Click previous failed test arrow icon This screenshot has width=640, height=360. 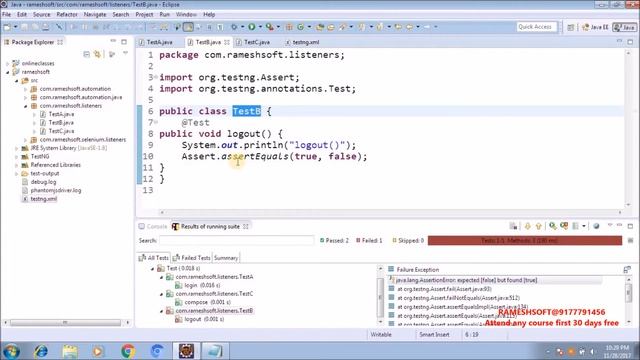pos(538,226)
